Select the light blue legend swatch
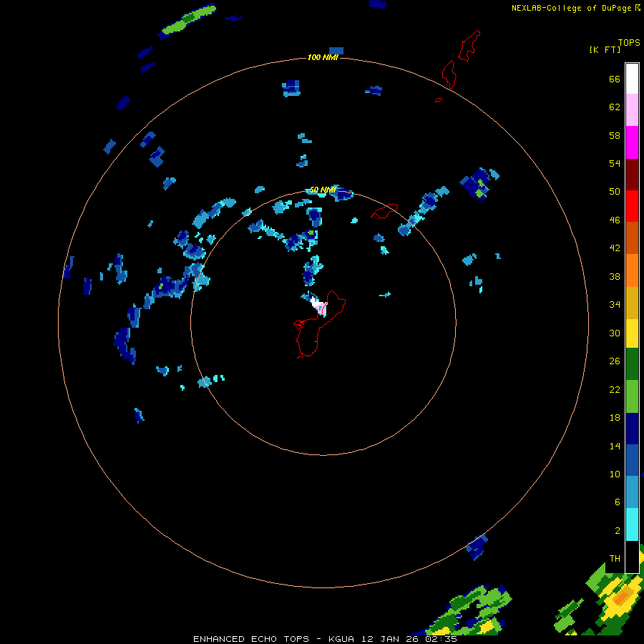The width and height of the screenshot is (644, 644). click(x=632, y=492)
